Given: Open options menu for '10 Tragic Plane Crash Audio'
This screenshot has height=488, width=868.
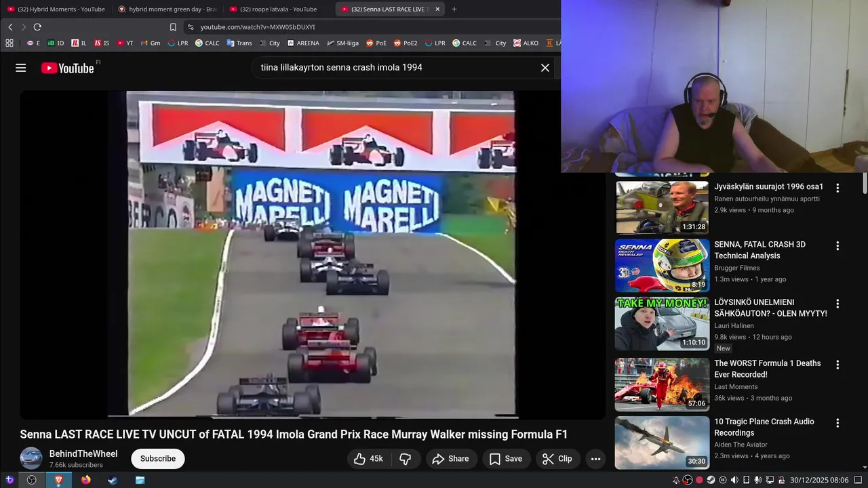Looking at the screenshot, I should (x=837, y=423).
